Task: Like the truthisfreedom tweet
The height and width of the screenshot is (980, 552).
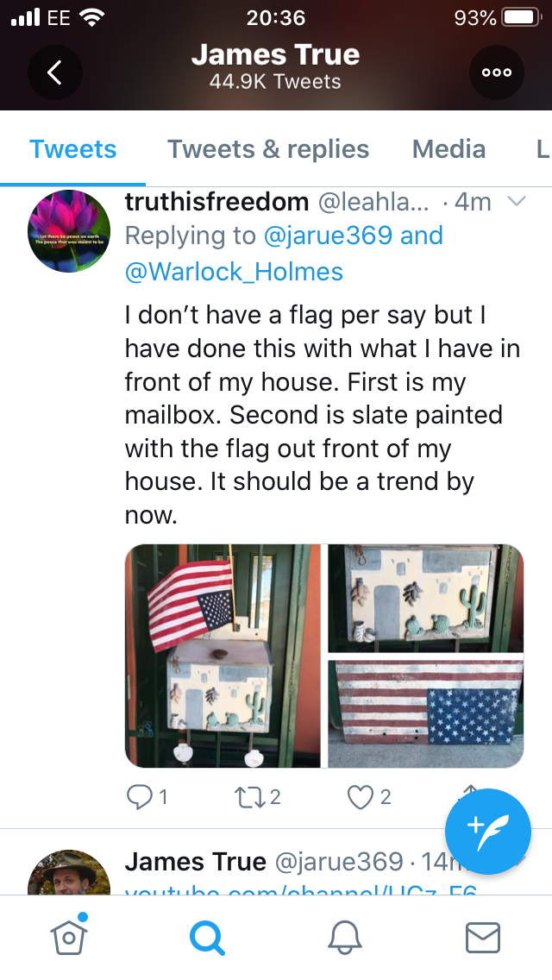Action: pyautogui.click(x=360, y=797)
